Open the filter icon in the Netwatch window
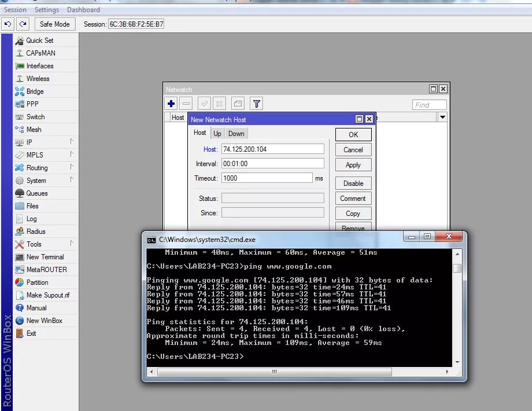 tap(256, 103)
